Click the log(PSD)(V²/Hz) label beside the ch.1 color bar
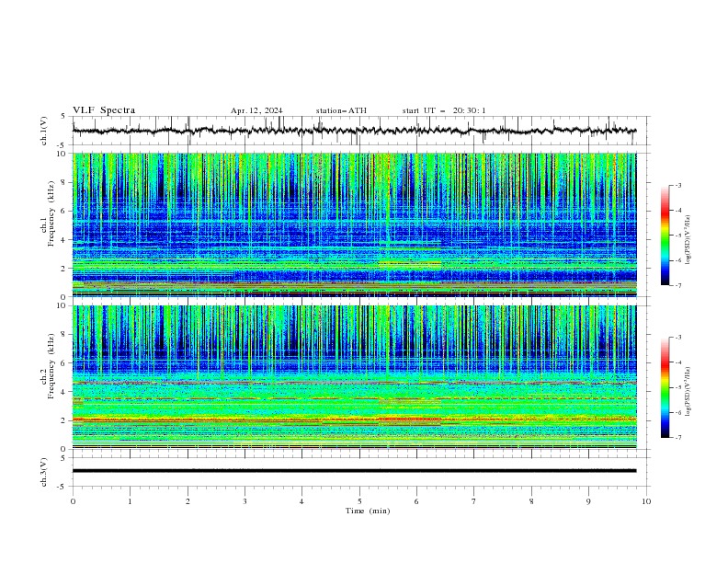This screenshot has width=728, height=563. 688,240
